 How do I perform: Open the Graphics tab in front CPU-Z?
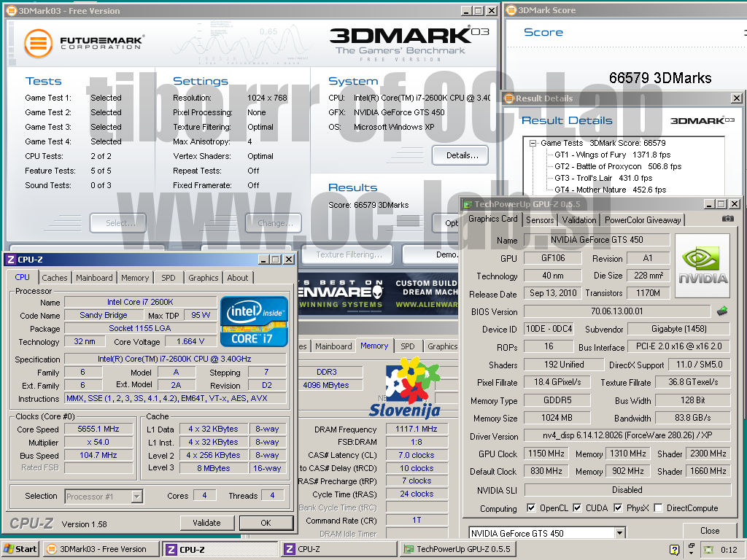(204, 278)
